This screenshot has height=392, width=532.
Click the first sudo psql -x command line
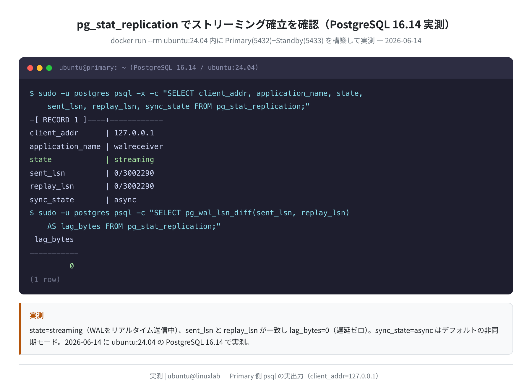pos(196,93)
